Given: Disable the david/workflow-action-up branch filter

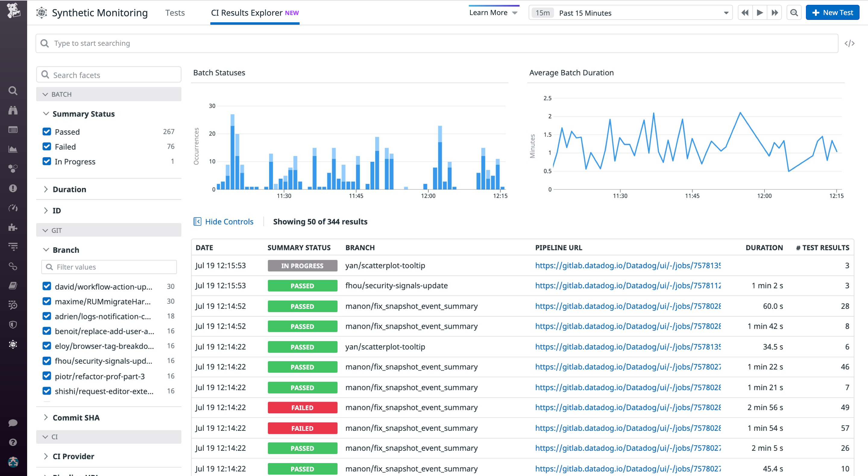Looking at the screenshot, I should [46, 287].
